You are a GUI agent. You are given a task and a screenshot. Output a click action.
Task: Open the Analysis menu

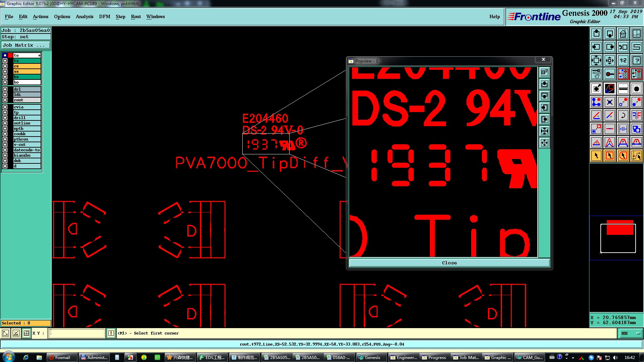tap(85, 16)
